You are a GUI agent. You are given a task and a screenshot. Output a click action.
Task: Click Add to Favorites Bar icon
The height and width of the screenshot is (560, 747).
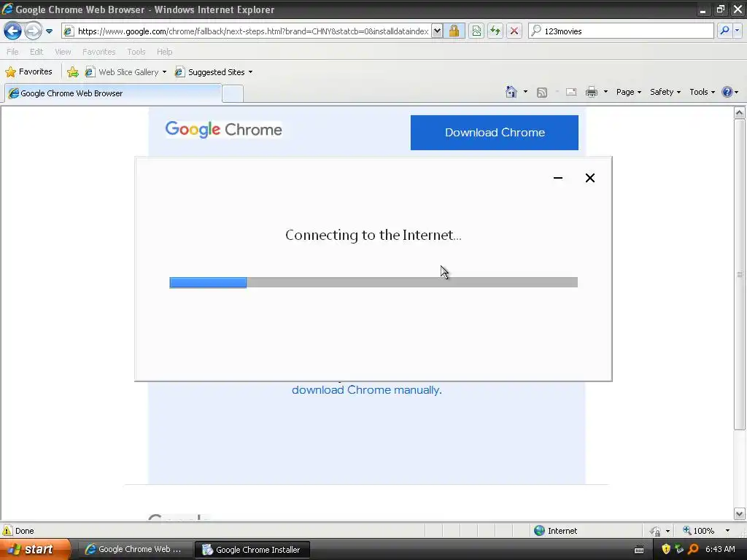(73, 72)
